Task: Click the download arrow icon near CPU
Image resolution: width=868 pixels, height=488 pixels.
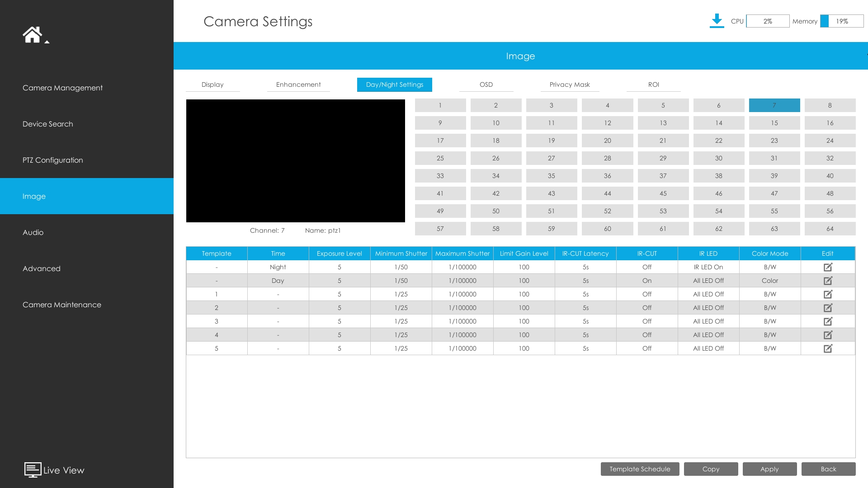Action: coord(717,21)
